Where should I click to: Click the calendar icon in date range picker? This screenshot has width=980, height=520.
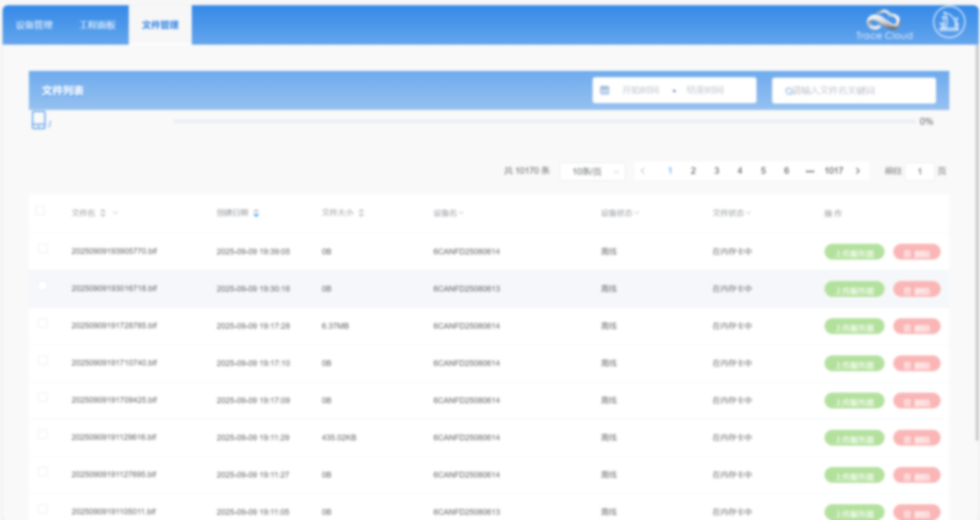[x=604, y=91]
